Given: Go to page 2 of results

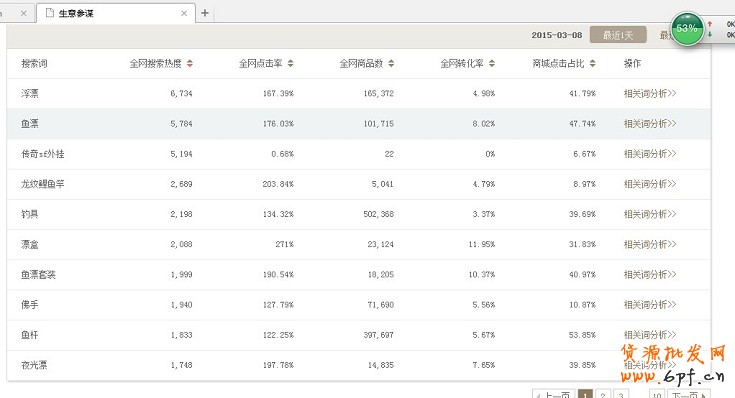Looking at the screenshot, I should click(603, 395).
